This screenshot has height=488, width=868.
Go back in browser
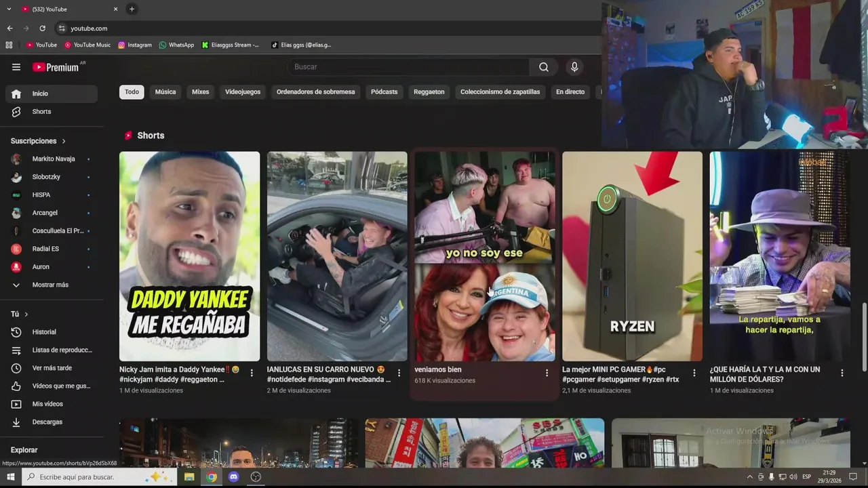(9, 28)
